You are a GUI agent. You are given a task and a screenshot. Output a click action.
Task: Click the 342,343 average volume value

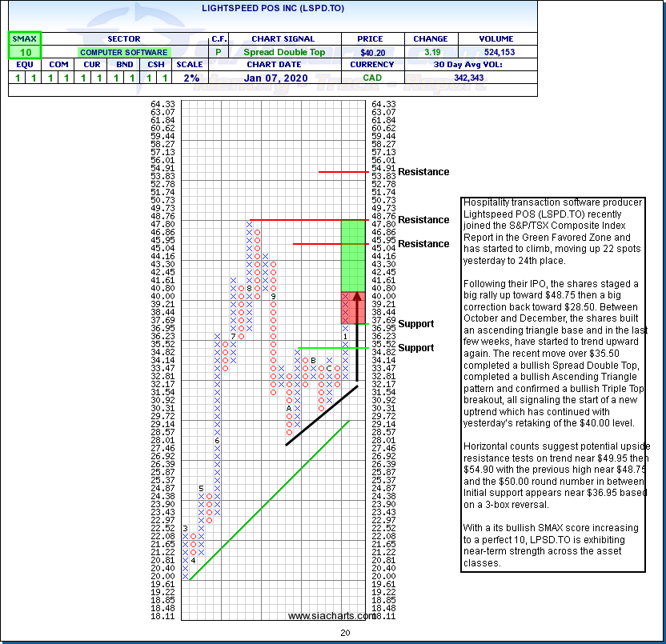471,78
